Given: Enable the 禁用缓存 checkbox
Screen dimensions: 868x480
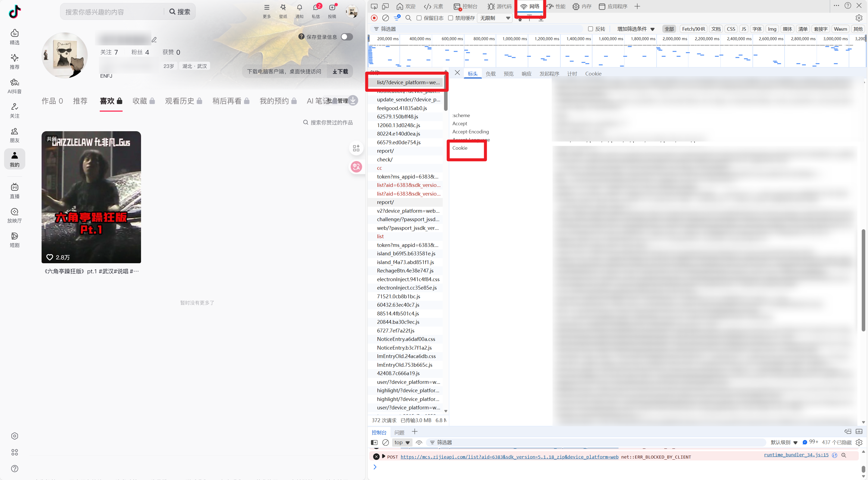Looking at the screenshot, I should pos(451,18).
